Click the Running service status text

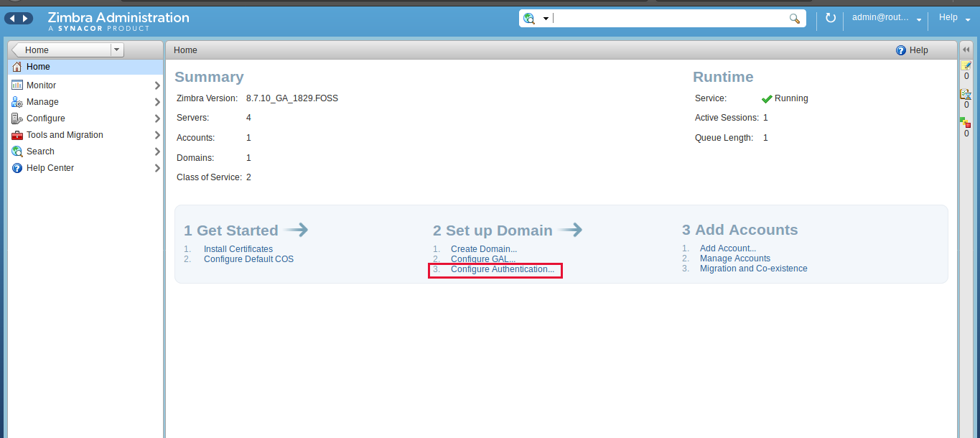point(791,98)
